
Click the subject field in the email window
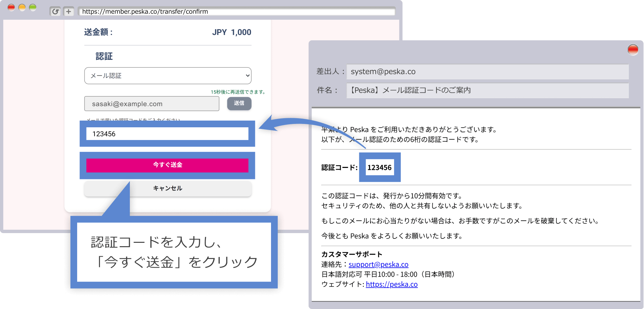tap(488, 90)
